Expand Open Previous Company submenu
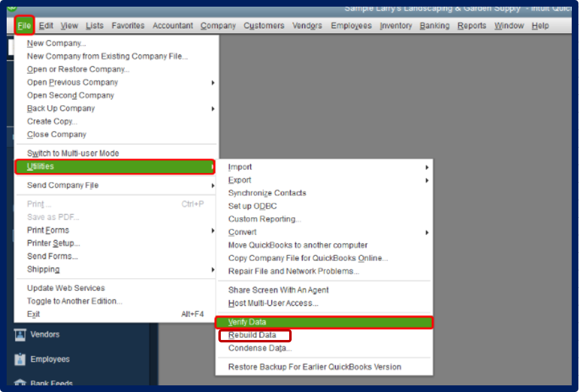 (115, 82)
